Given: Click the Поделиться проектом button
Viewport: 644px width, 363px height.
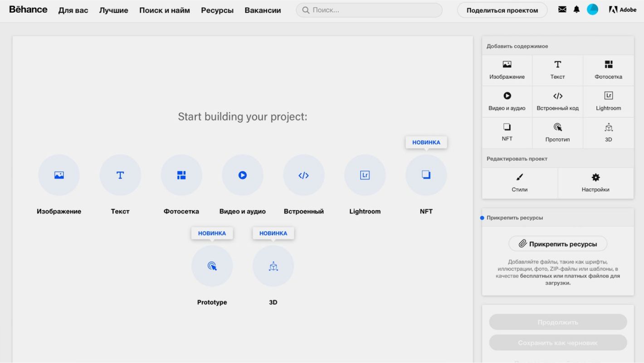Looking at the screenshot, I should pos(502,10).
